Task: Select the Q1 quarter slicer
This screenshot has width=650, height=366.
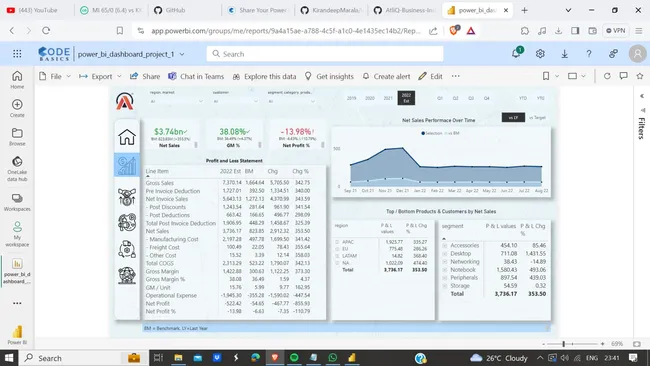Action: point(440,98)
